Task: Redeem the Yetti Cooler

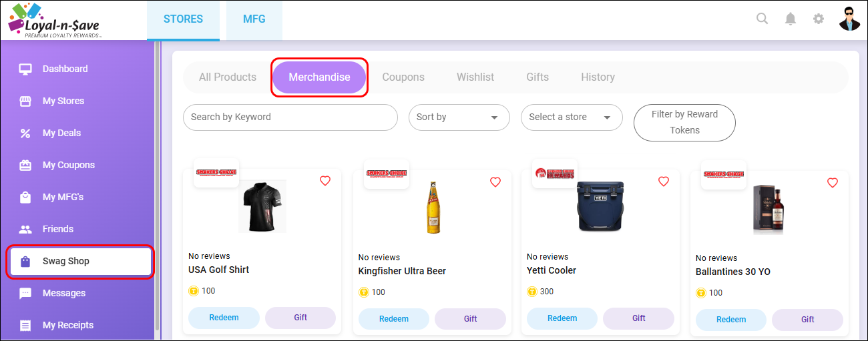Action: point(562,318)
